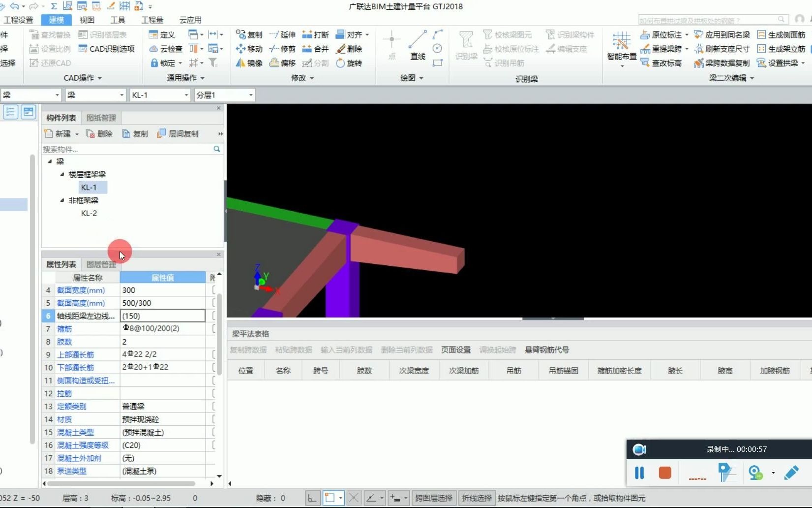Toggle the 附加 checkbox for 定额类别 row

click(x=214, y=406)
